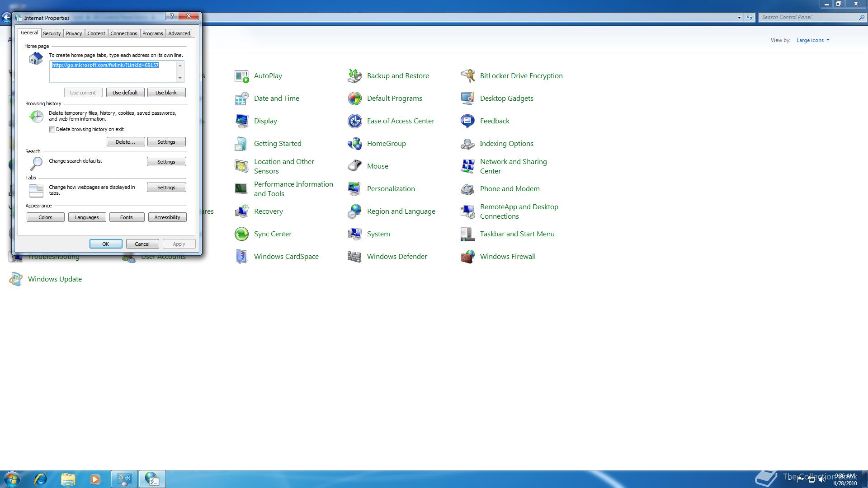Screen dimensions: 868x488
Task: Click the Use blank button
Action: [166, 93]
